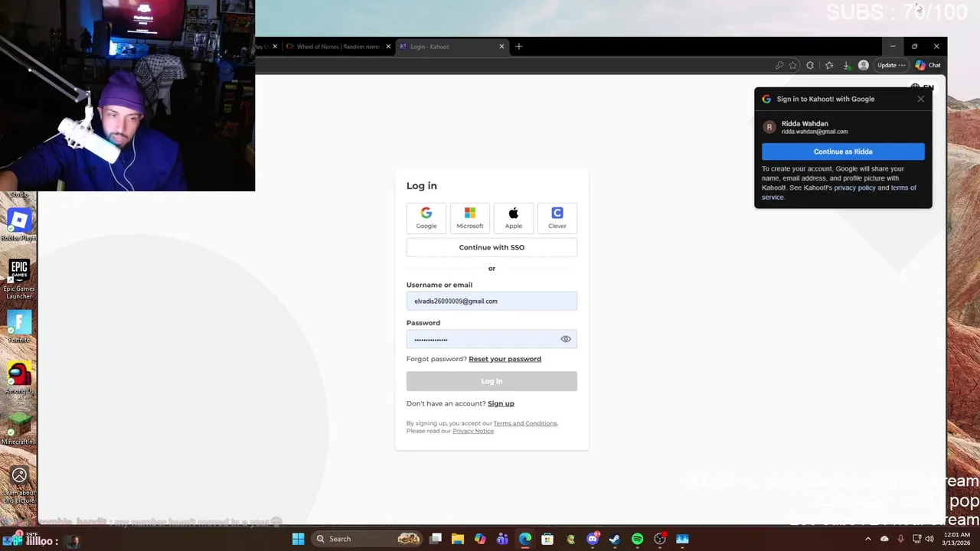Click Continue as Ridda button

[x=843, y=152]
